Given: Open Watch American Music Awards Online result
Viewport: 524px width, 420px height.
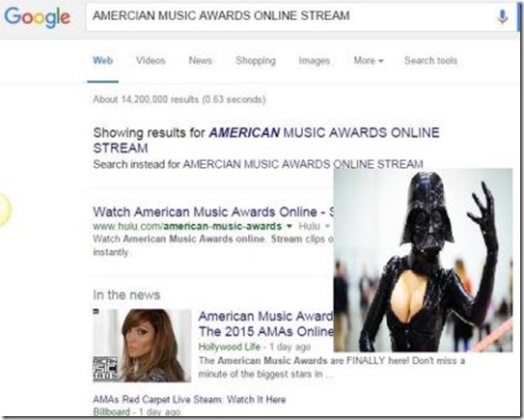Looking at the screenshot, I should tap(213, 211).
